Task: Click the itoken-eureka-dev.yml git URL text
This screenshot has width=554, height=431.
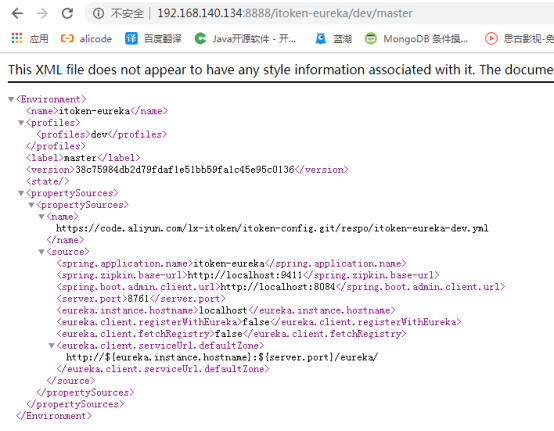Action: [x=272, y=228]
